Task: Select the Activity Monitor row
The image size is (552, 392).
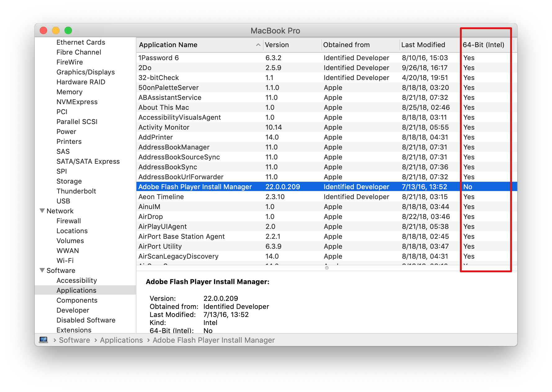Action: click(x=327, y=127)
